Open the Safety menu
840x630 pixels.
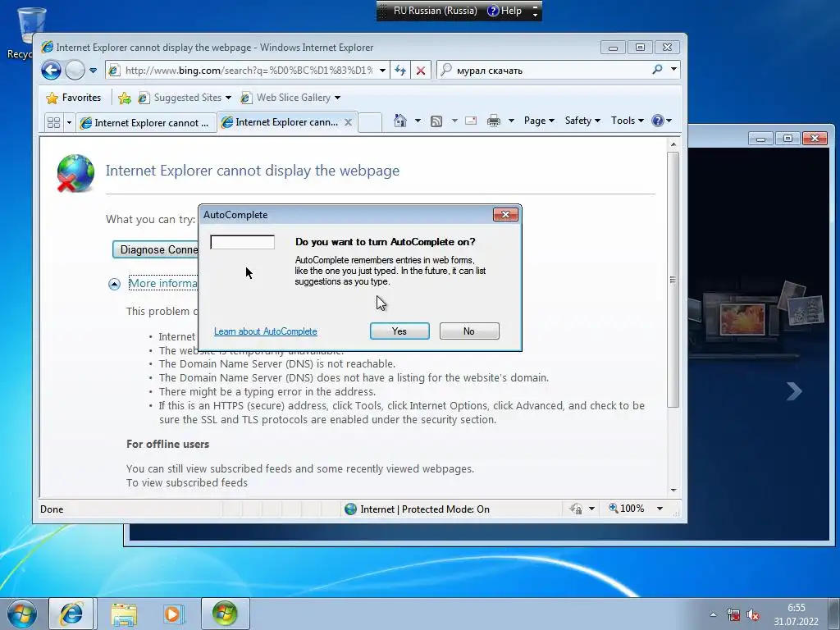coord(582,121)
